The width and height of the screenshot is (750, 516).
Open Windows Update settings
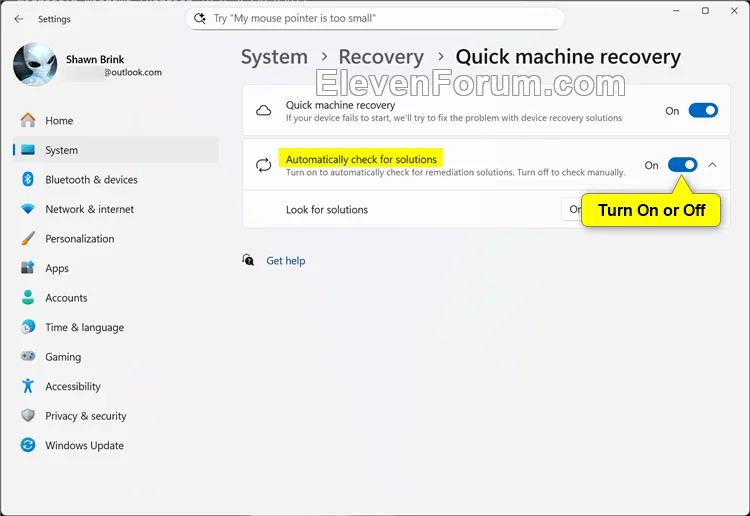tap(116, 445)
